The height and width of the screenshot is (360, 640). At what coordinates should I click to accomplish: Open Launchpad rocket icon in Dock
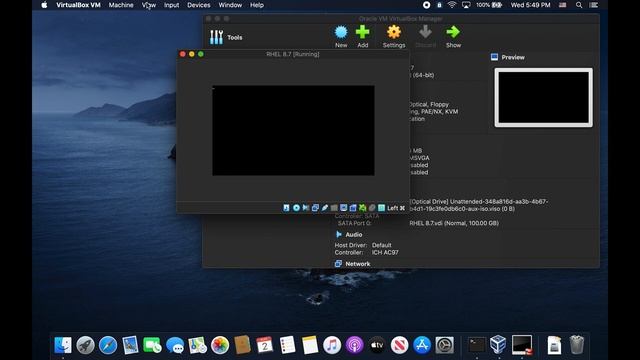85,345
